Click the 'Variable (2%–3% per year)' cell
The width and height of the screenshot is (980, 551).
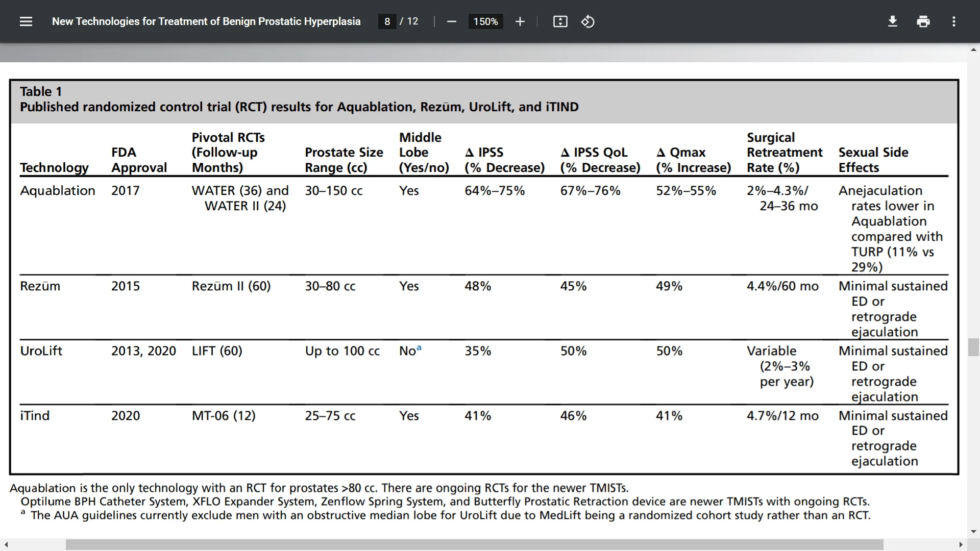click(780, 366)
